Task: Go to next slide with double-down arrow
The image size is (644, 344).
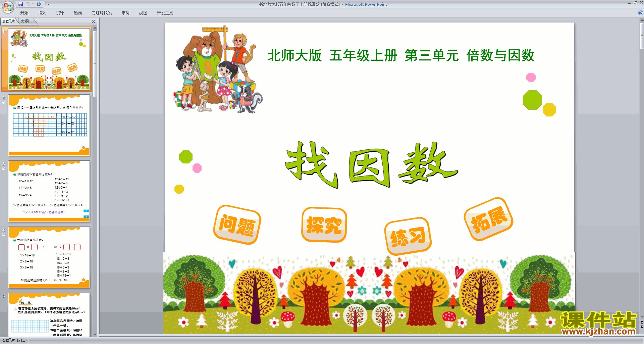Action: [x=642, y=327]
